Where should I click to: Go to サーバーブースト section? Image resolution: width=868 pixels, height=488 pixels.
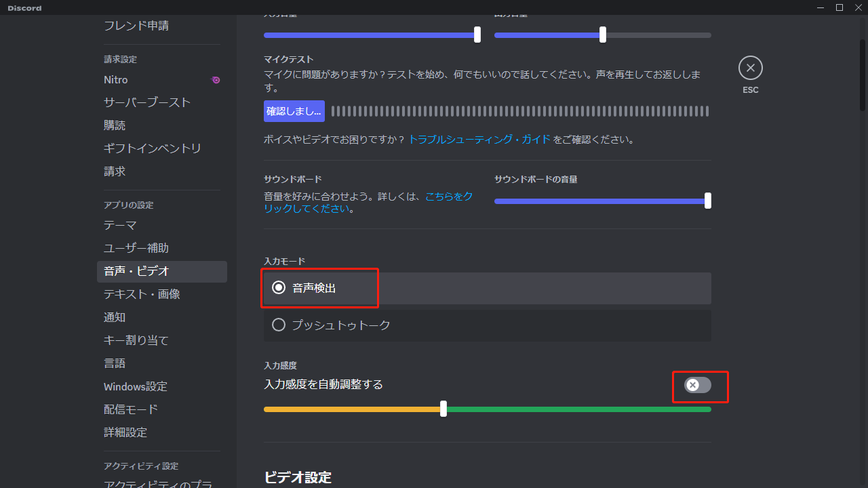coord(161,103)
